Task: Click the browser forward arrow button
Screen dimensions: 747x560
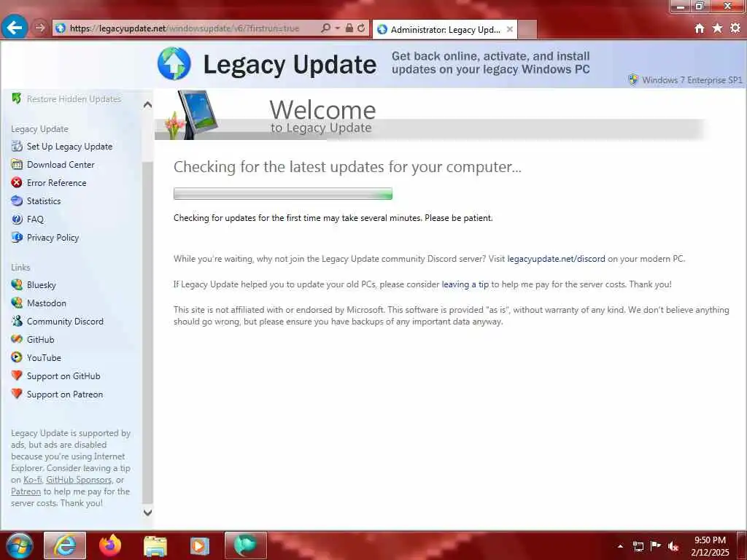Action: click(40, 28)
